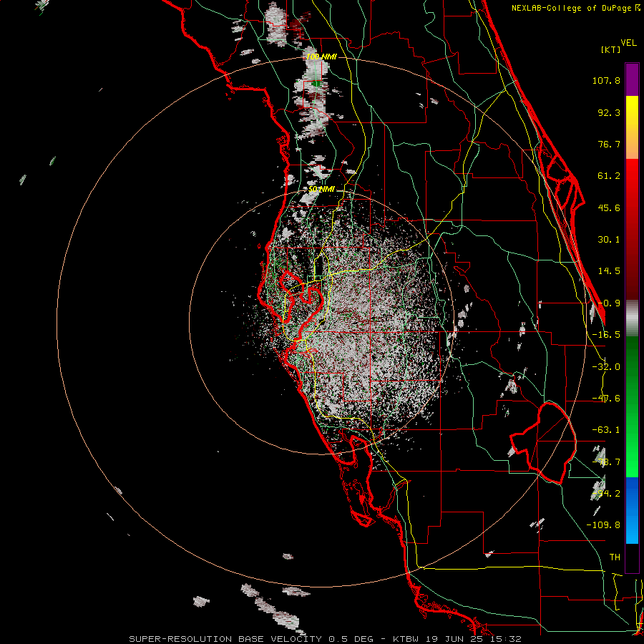The height and width of the screenshot is (644, 644).
Task: Select the 30.1 velocity scale value
Action: pyautogui.click(x=609, y=240)
